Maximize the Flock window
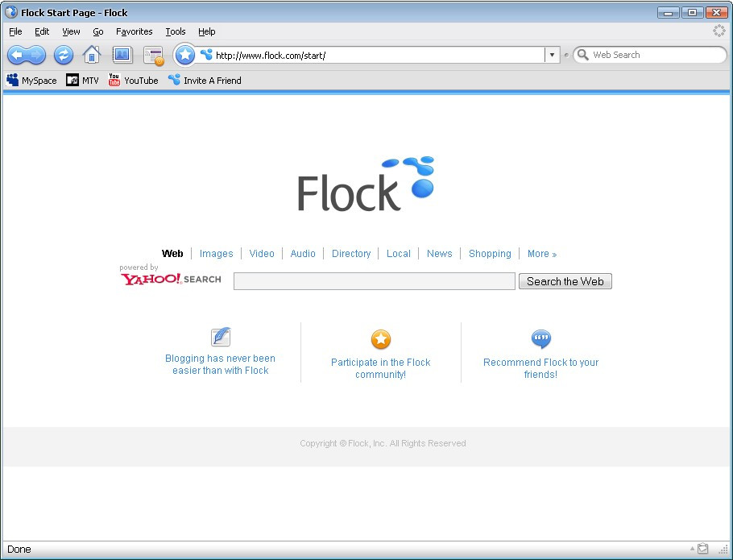This screenshot has width=733, height=560. coord(693,13)
